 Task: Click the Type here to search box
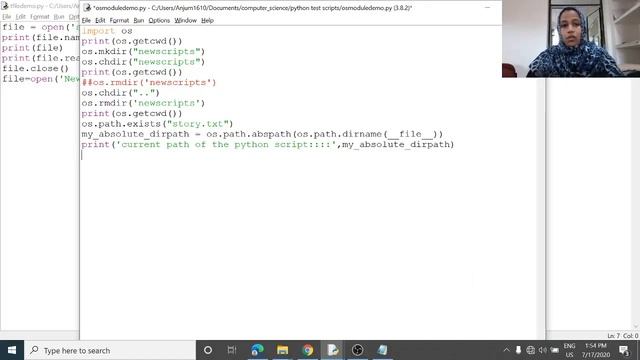pos(110,350)
